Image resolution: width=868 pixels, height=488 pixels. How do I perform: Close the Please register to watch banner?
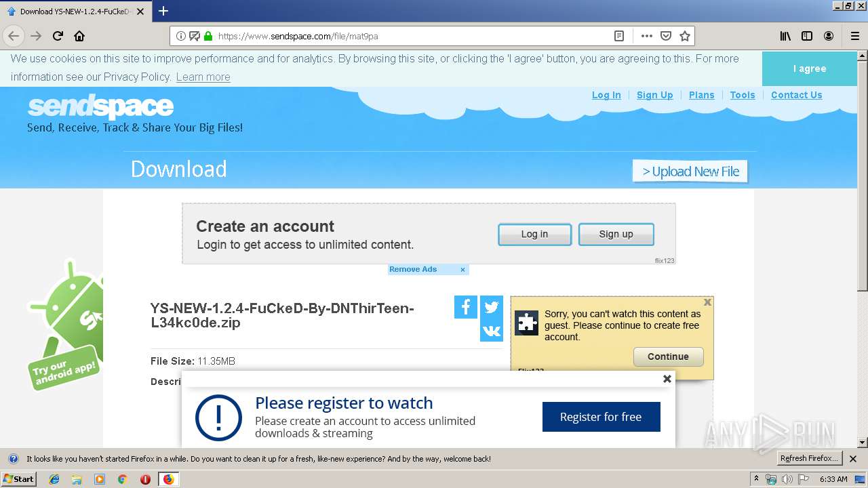667,379
